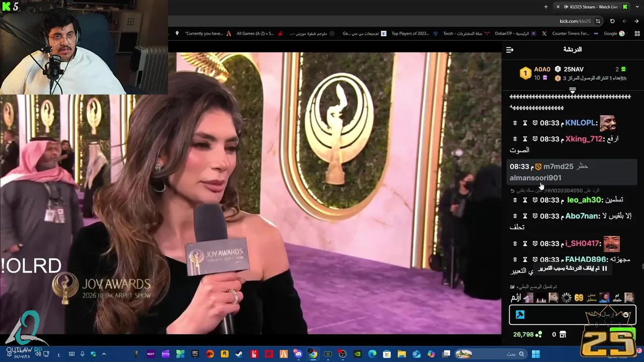Open FAHAD896's username in chat
The image size is (644, 362).
click(586, 259)
